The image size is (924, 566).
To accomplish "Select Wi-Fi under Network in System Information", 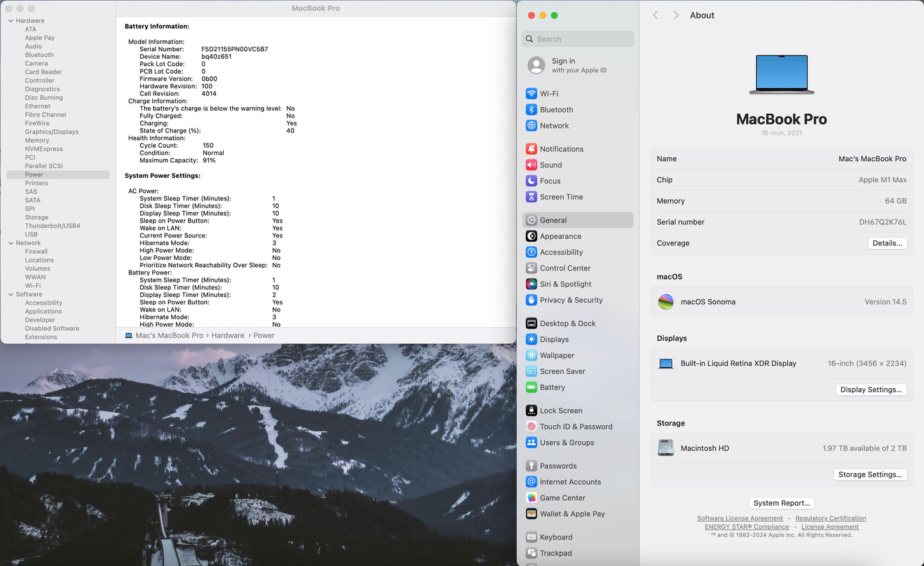I will (33, 286).
